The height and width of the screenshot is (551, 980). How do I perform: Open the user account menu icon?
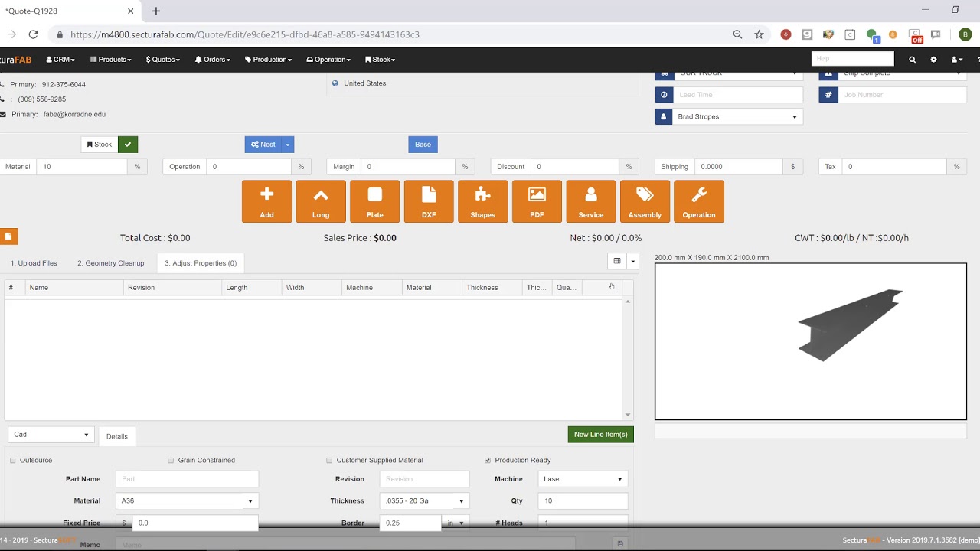pos(956,60)
